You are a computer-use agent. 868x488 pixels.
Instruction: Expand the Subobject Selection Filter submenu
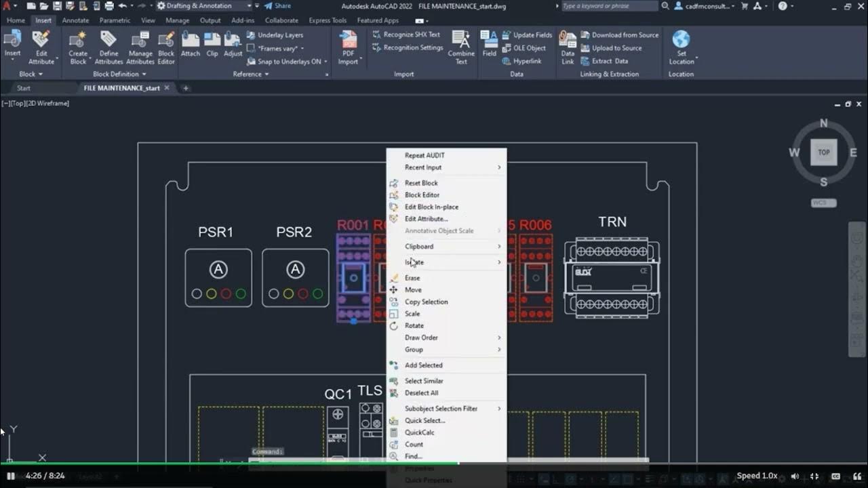point(446,409)
